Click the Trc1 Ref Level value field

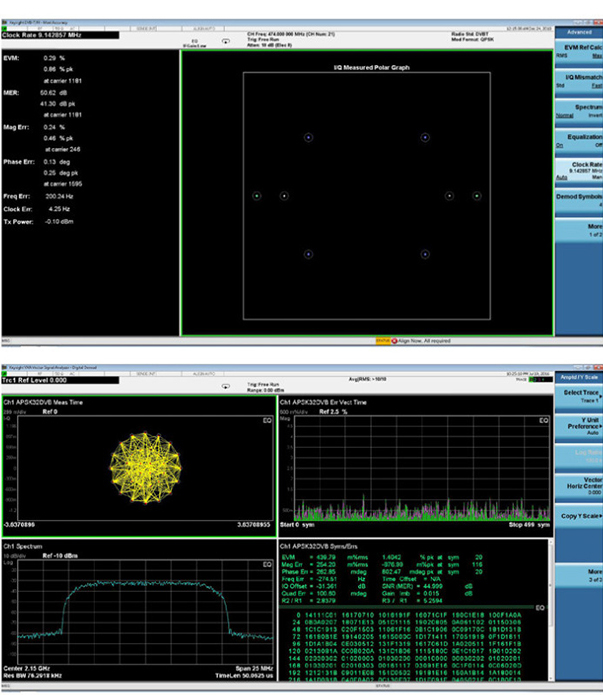tap(60, 380)
